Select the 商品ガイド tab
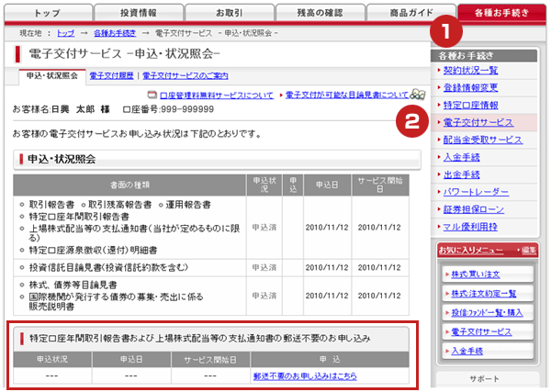This screenshot has width=551, height=392. coord(411,13)
